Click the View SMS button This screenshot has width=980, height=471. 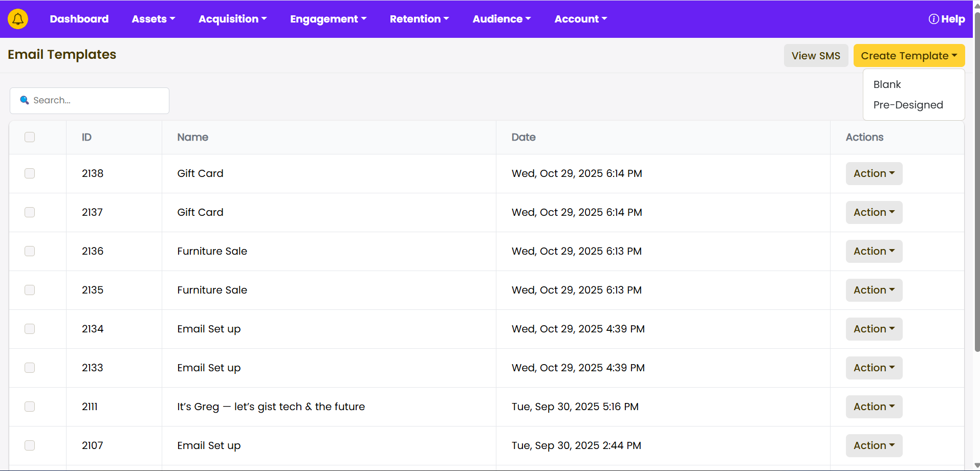pyautogui.click(x=815, y=56)
